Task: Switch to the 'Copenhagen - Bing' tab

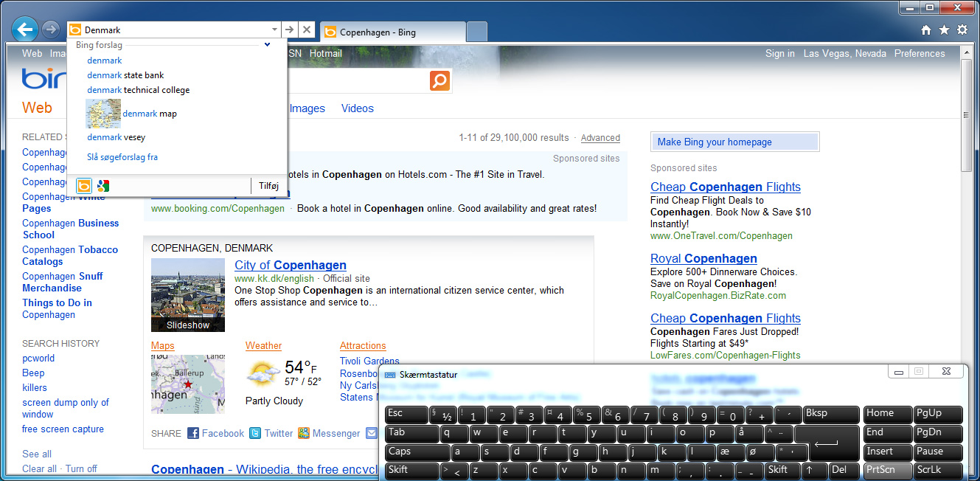Action: click(392, 32)
